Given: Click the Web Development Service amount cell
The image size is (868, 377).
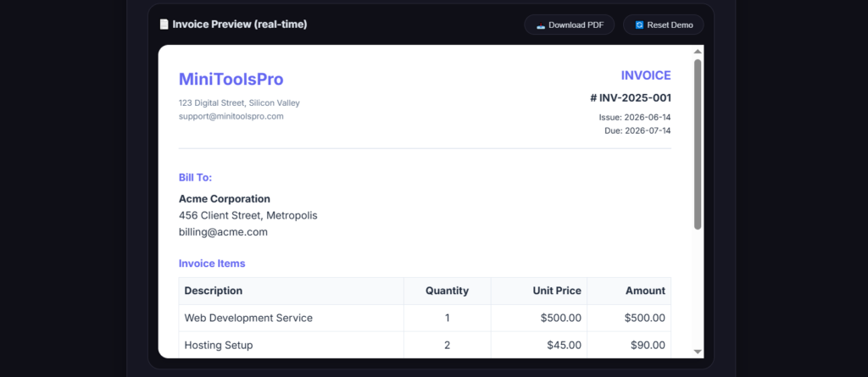Looking at the screenshot, I should [x=630, y=318].
